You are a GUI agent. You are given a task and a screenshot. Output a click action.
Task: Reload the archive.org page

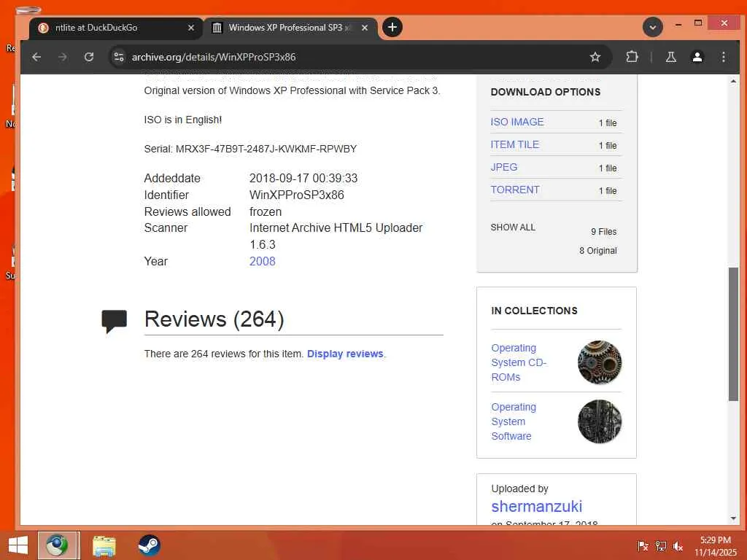[x=88, y=57]
